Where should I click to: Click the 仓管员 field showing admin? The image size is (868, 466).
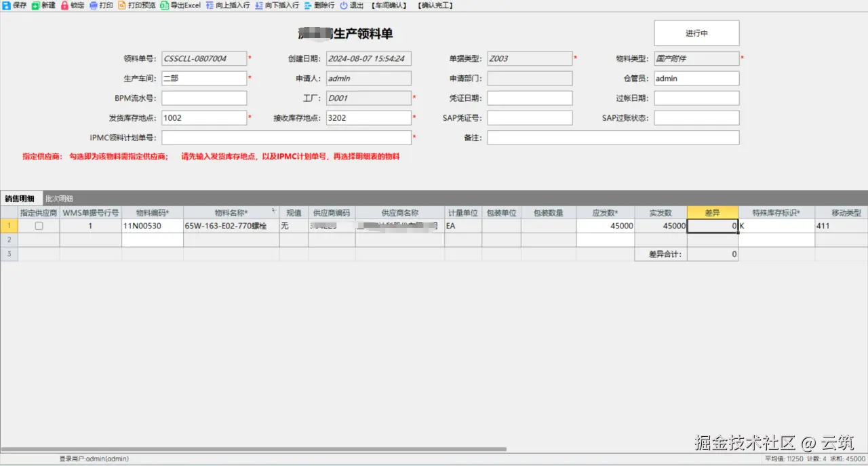[696, 78]
